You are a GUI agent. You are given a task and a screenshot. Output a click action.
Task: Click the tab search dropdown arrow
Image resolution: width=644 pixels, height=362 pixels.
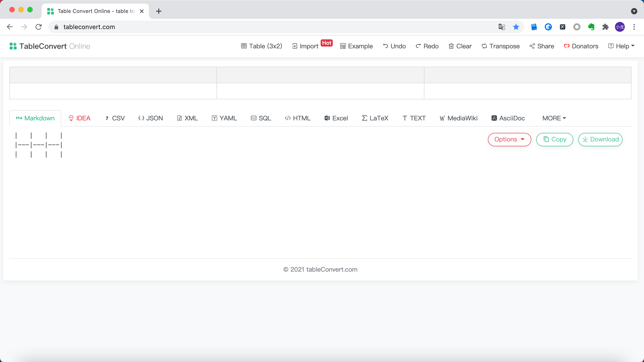point(634,11)
